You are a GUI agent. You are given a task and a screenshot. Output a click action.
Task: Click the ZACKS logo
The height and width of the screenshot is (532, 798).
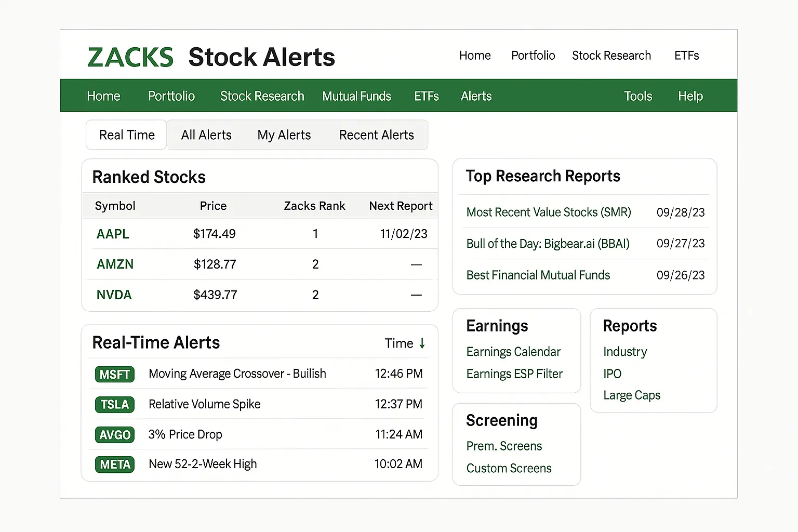point(130,57)
